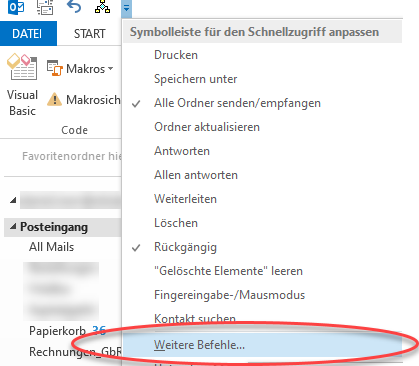Screen dimensions: 419x366
Task: Open the All Mails folder
Action: [51, 247]
